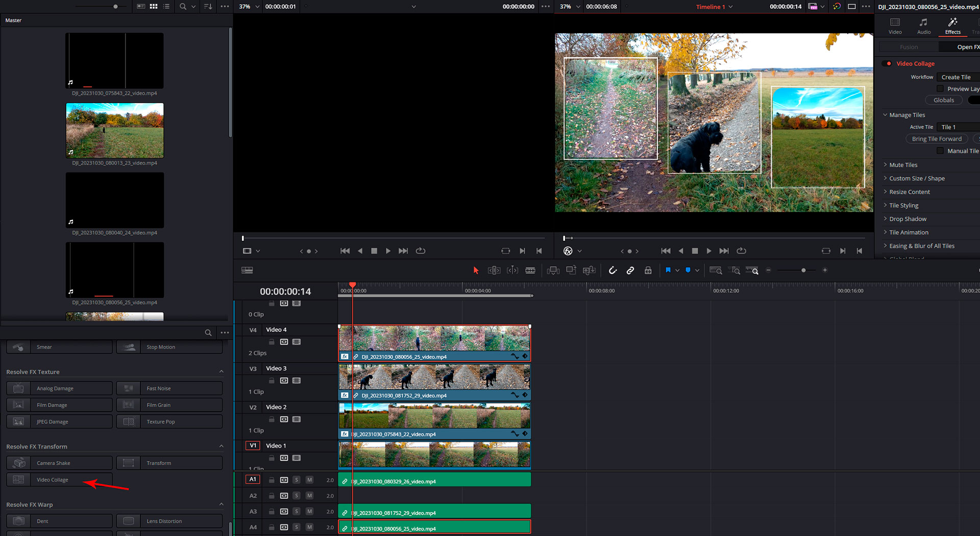Select V3 clip DJI_20231030_081752_29_video.mp4
Viewport: 980px width, 536px height.
point(434,381)
